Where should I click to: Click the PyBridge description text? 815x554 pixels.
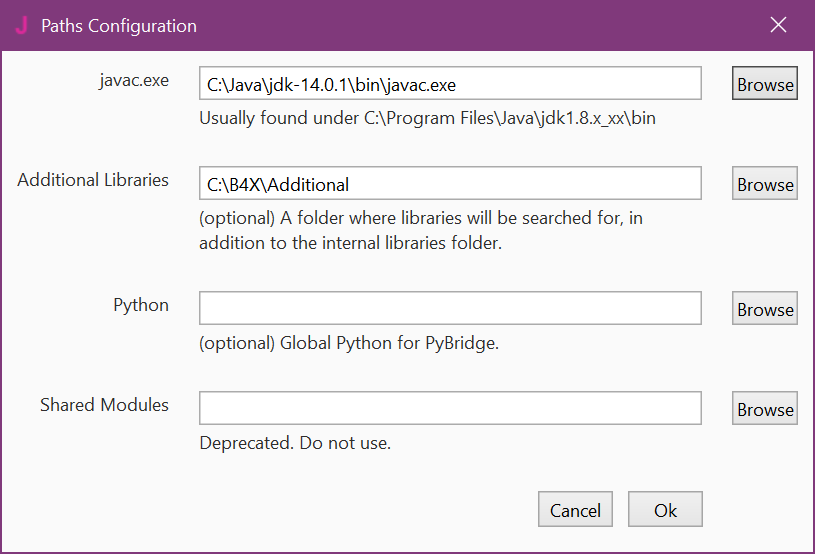pyautogui.click(x=349, y=342)
